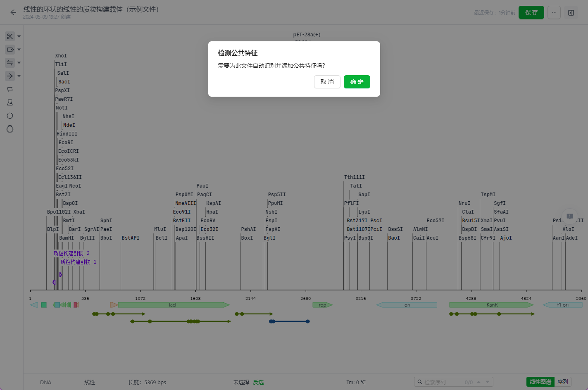
Task: Click the dashed circle icon in sidebar
Action: [10, 116]
